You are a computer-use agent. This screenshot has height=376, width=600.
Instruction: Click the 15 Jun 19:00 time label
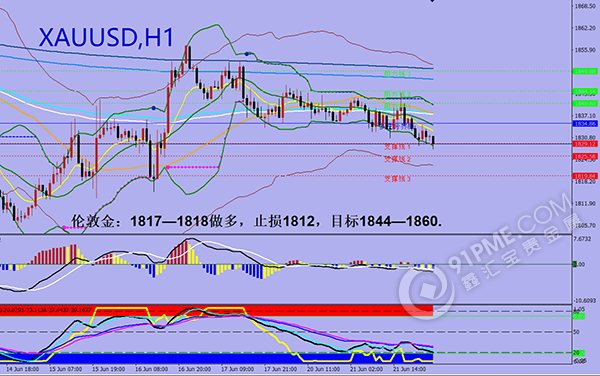(x=108, y=369)
